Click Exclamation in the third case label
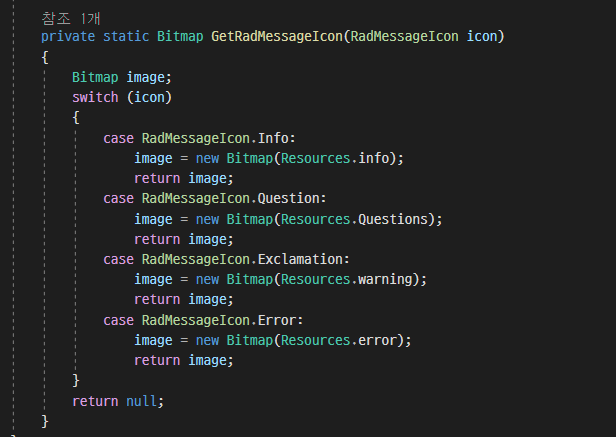The width and height of the screenshot is (616, 437). click(x=304, y=259)
